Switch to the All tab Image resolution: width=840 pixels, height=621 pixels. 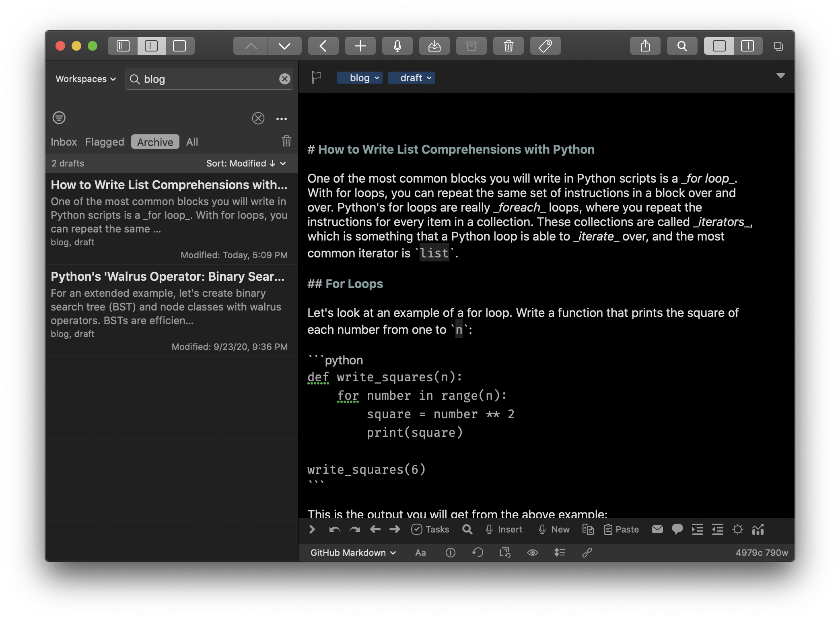192,142
